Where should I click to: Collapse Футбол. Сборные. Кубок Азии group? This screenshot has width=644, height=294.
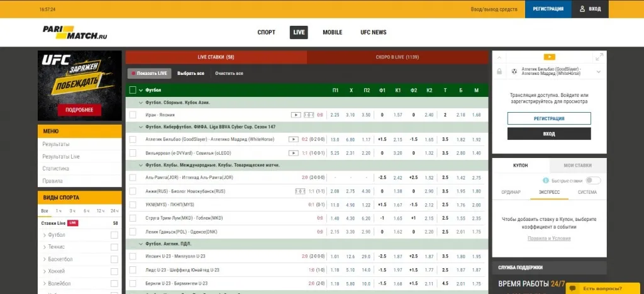[x=141, y=103]
